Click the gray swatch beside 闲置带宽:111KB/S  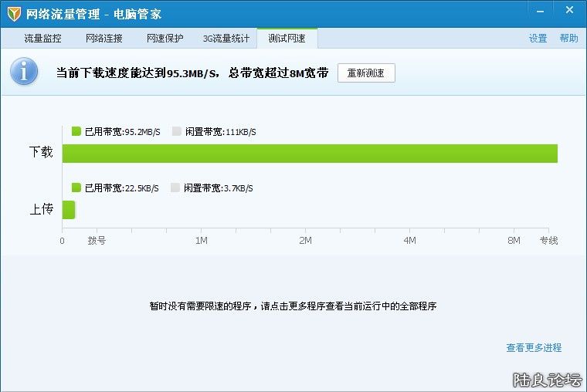(177, 131)
